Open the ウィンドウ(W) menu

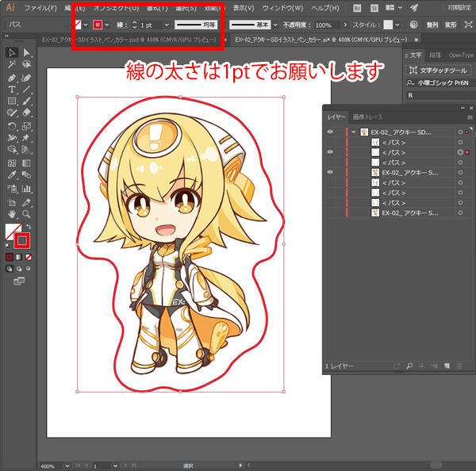click(282, 8)
